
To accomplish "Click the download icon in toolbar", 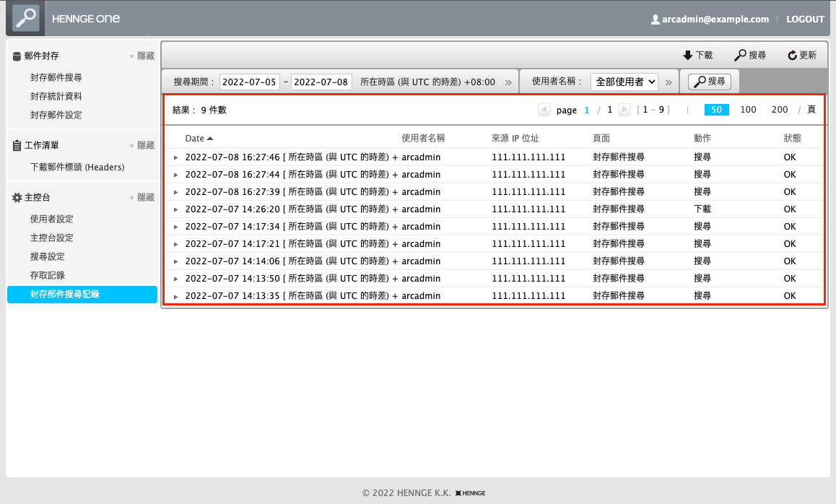I will (687, 56).
